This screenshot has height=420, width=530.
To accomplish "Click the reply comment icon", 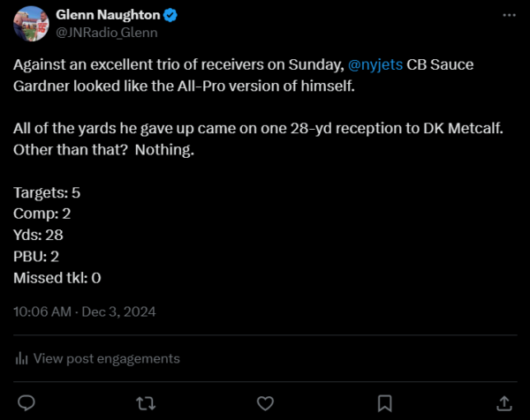I will click(x=26, y=402).
